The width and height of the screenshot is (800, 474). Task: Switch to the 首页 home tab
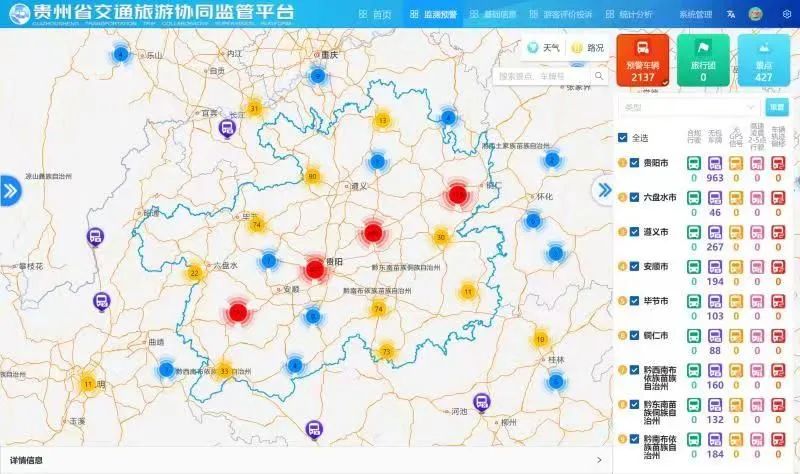pos(375,15)
